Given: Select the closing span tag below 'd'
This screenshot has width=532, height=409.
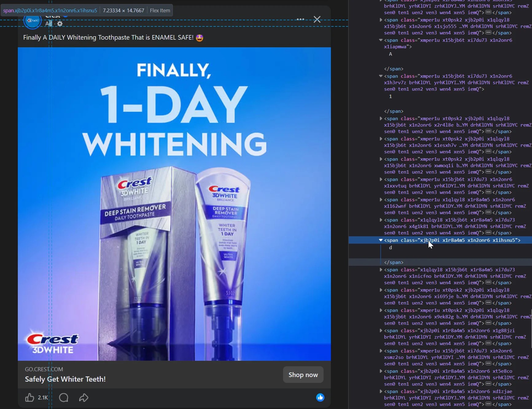Looking at the screenshot, I should coord(394,262).
